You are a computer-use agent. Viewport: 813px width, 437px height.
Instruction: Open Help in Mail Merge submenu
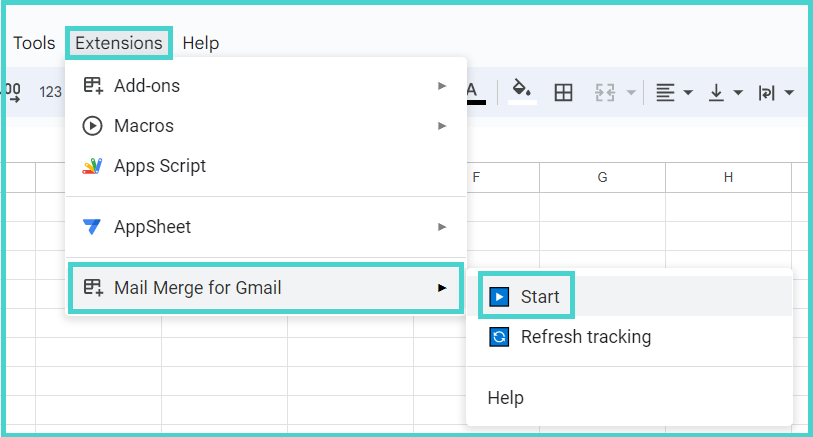point(629,398)
